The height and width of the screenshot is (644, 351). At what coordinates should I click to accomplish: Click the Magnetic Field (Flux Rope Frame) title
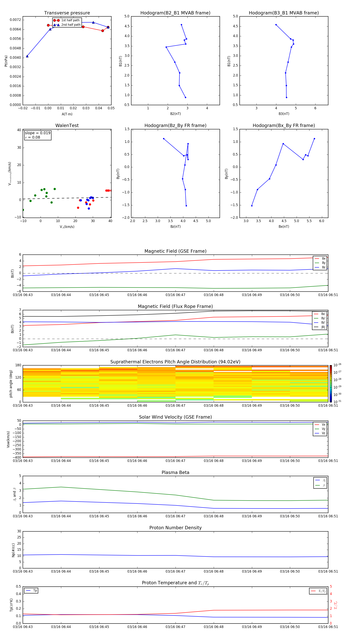tap(175, 307)
